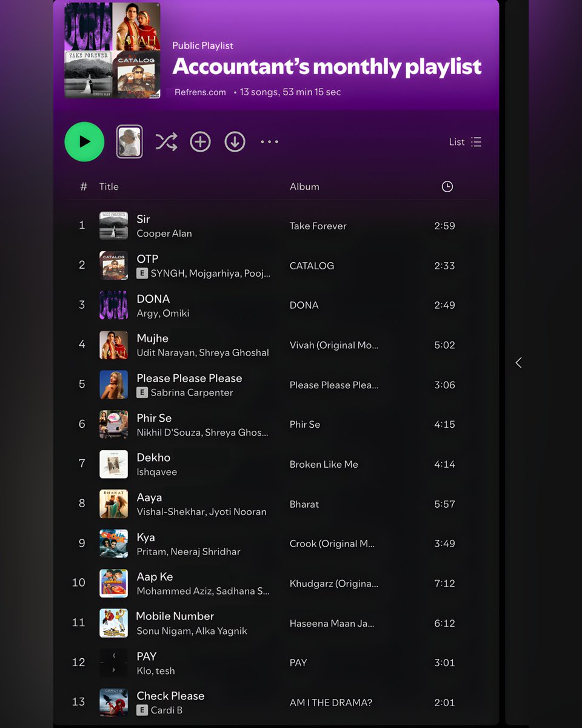This screenshot has height=728, width=582.
Task: Open artists Argy, Omiki
Action: point(163,313)
